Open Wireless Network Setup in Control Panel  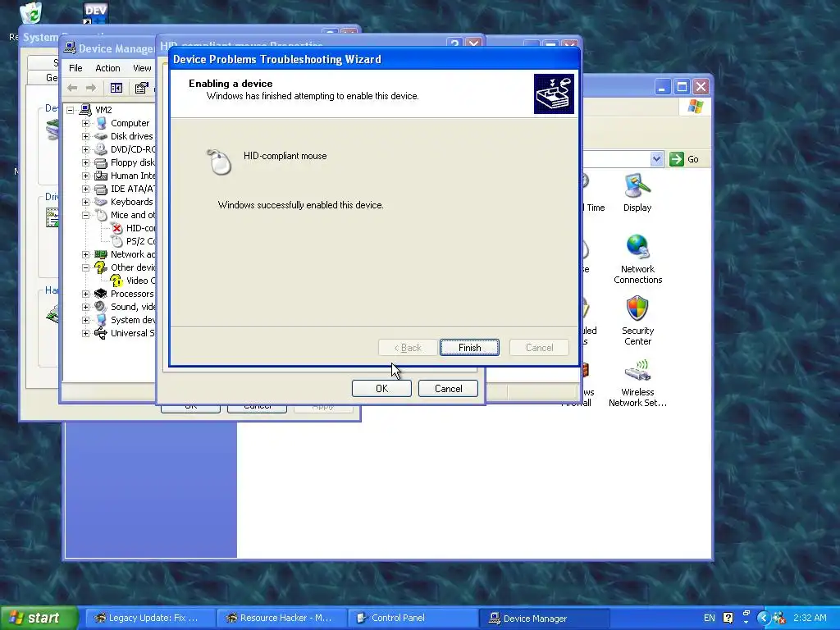coord(637,382)
